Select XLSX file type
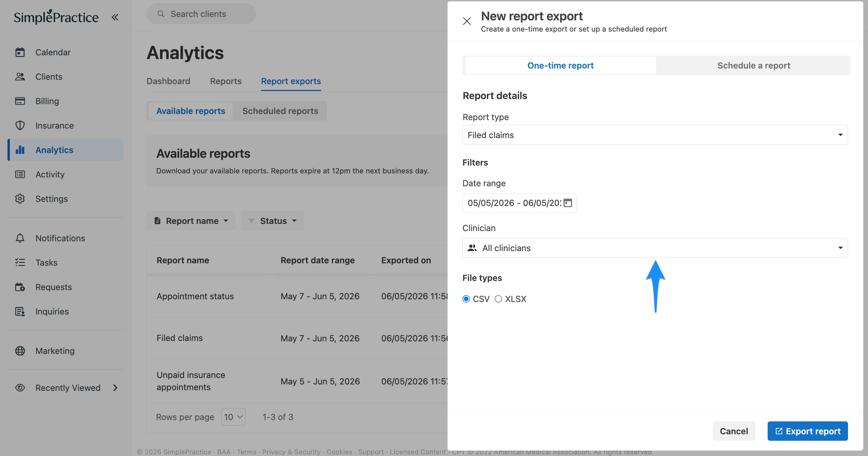The image size is (868, 456). [498, 299]
